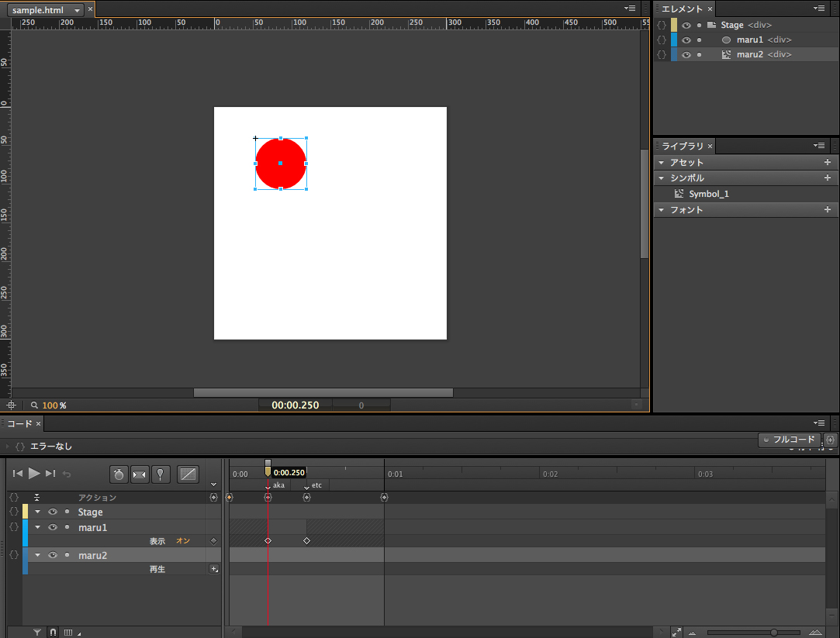
Task: Toggle maru1 visibility in the エレメント panel
Action: click(x=686, y=40)
